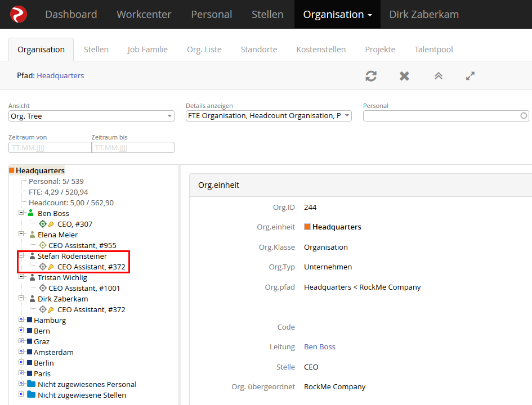This screenshot has width=532, height=405.
Task: Collapse Dirk Zaberkam tree node
Action: pos(21,298)
